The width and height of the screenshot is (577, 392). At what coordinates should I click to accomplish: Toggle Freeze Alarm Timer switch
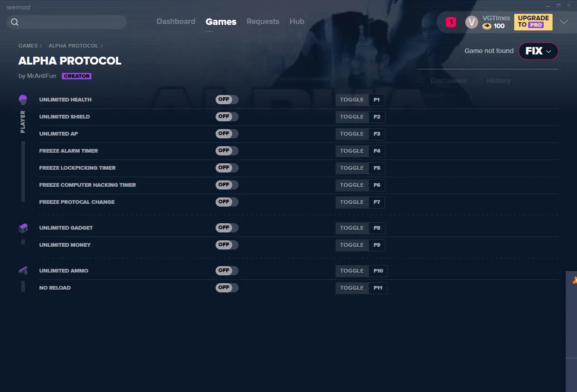pyautogui.click(x=227, y=151)
